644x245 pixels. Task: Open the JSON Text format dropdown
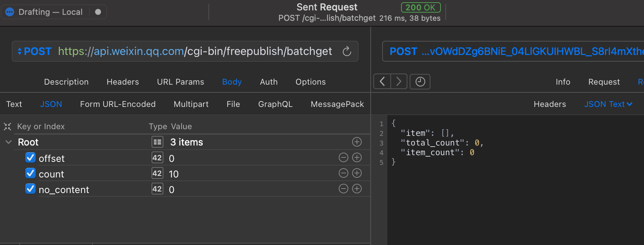tap(608, 104)
